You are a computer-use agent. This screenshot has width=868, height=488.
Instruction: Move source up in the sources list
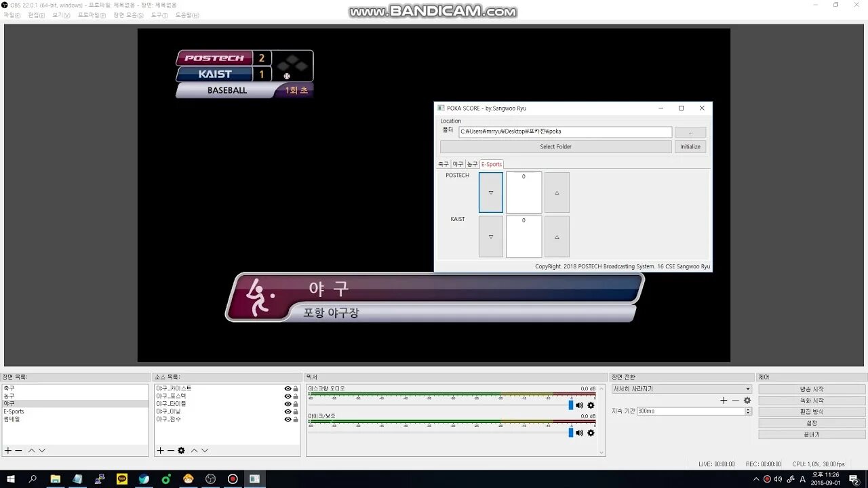[194, 451]
